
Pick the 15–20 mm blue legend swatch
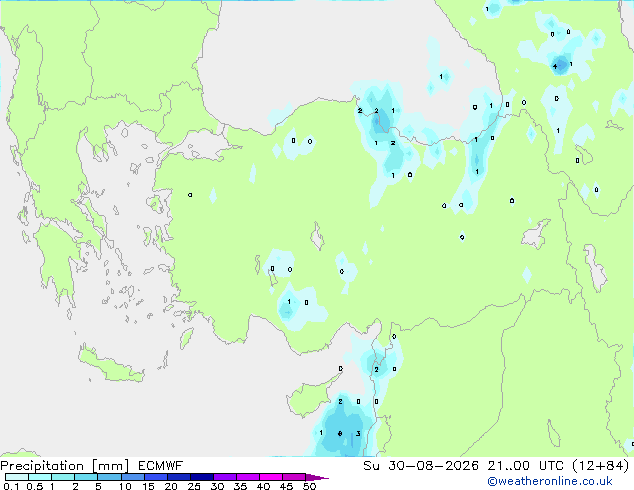155,477
